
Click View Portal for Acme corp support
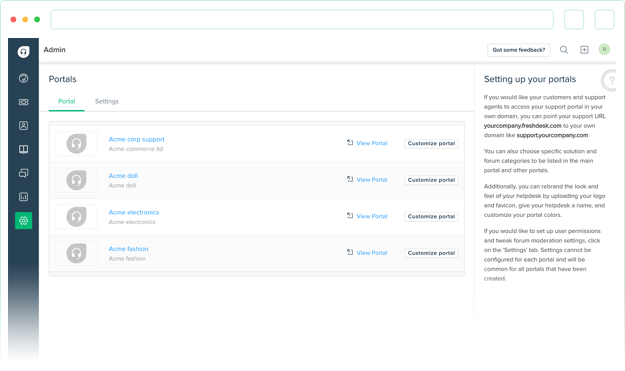pyautogui.click(x=372, y=143)
